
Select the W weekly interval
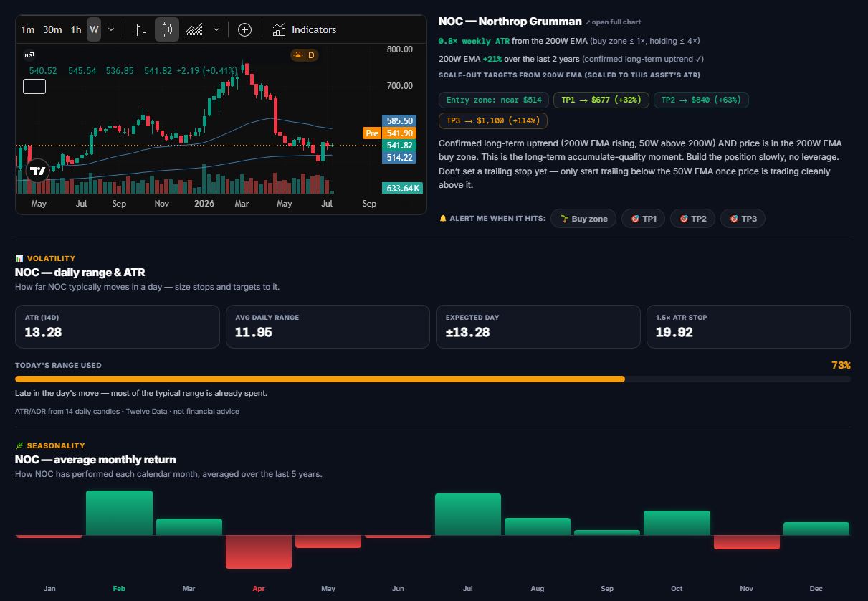pos(94,29)
